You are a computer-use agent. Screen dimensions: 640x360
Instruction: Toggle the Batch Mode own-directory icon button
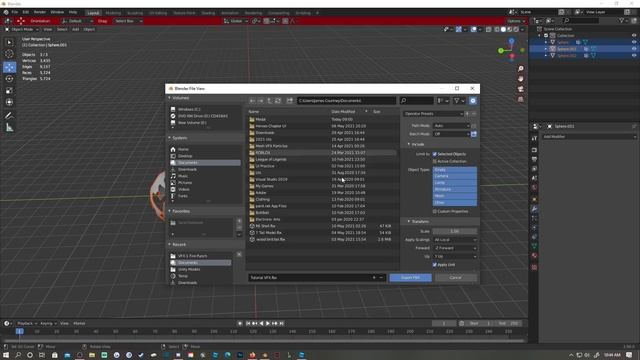tap(474, 134)
